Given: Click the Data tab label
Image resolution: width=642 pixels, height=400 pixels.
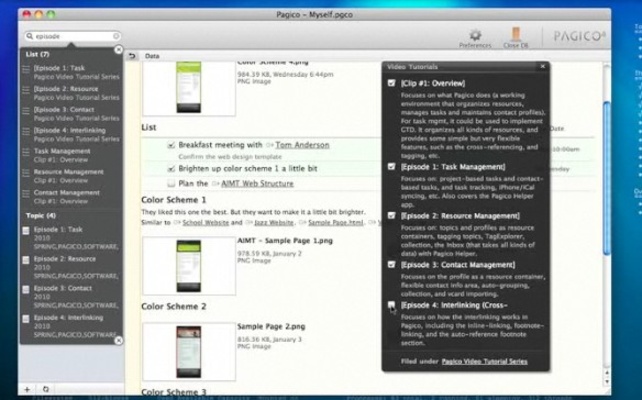Looking at the screenshot, I should [x=152, y=56].
